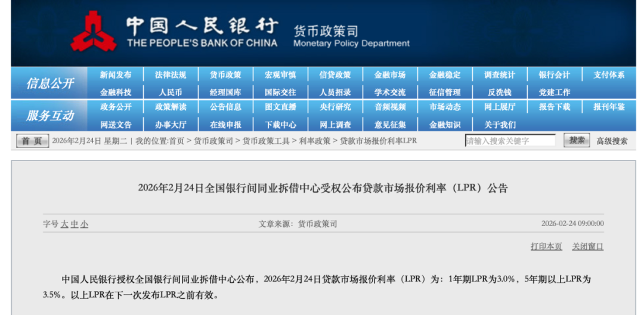Viewport: 644px width, 315px height.
Task: Click 打印本页 print link
Action: [546, 246]
